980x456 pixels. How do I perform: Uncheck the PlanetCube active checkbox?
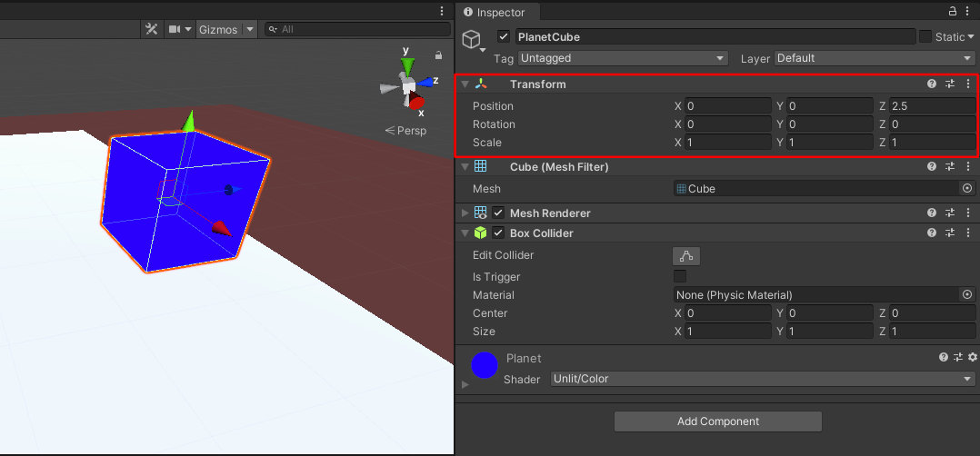tap(504, 37)
